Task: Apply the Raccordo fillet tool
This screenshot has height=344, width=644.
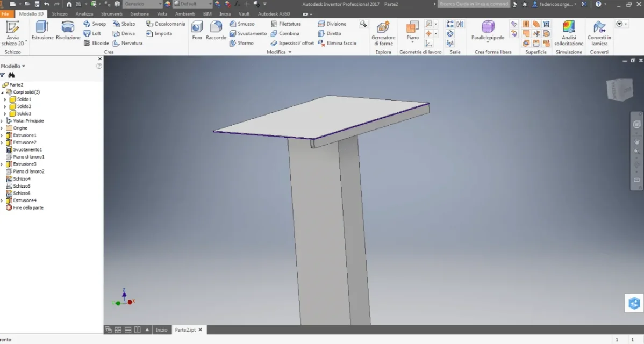Action: [216, 31]
